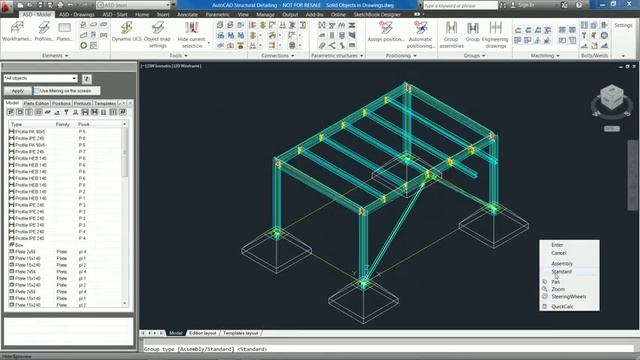Select SteeringWheels in the context menu

569,297
